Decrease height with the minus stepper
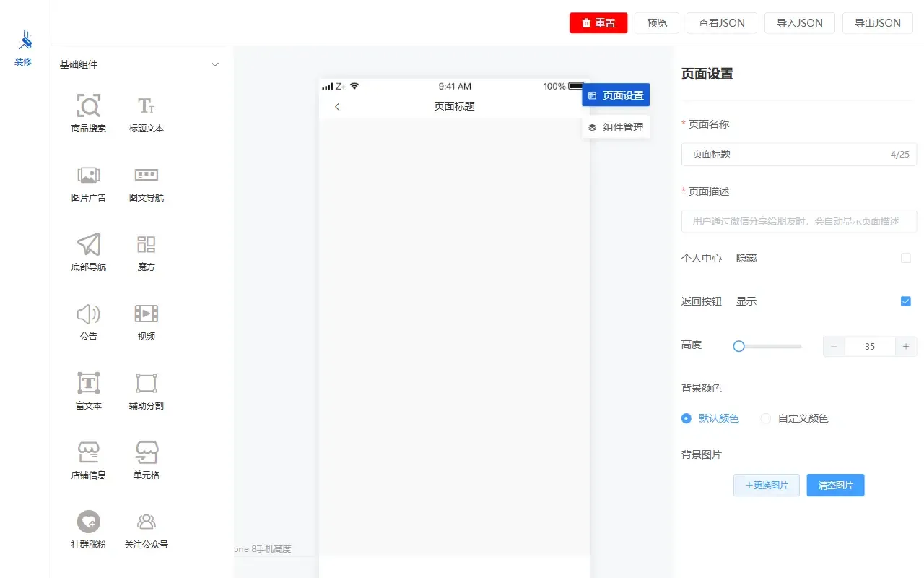The image size is (924, 578). pyautogui.click(x=834, y=347)
